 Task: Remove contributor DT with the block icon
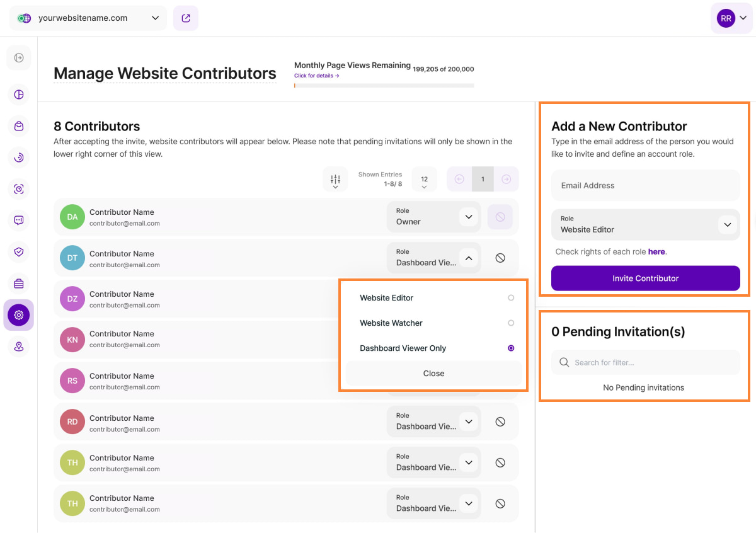click(x=500, y=258)
